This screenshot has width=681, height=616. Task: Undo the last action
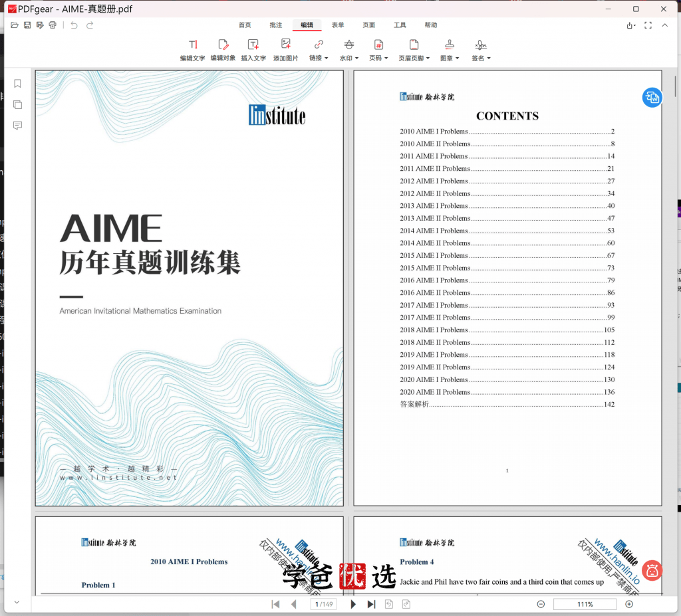click(74, 25)
